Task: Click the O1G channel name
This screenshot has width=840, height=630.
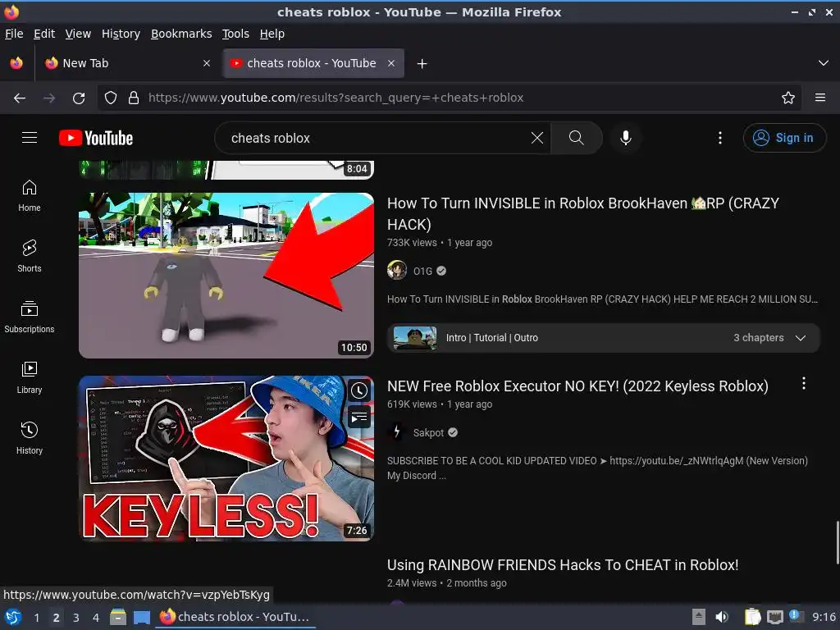Action: click(x=422, y=271)
